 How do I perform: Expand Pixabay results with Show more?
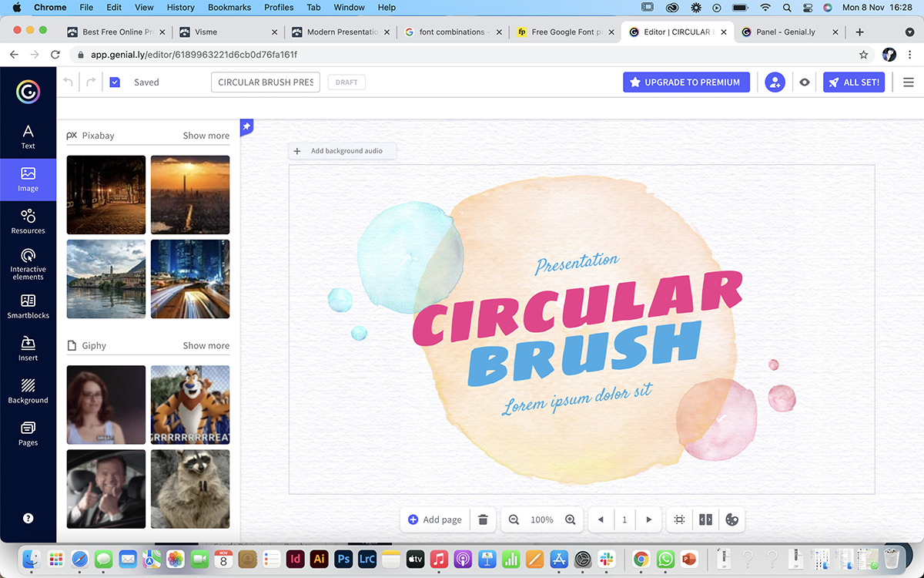point(206,136)
